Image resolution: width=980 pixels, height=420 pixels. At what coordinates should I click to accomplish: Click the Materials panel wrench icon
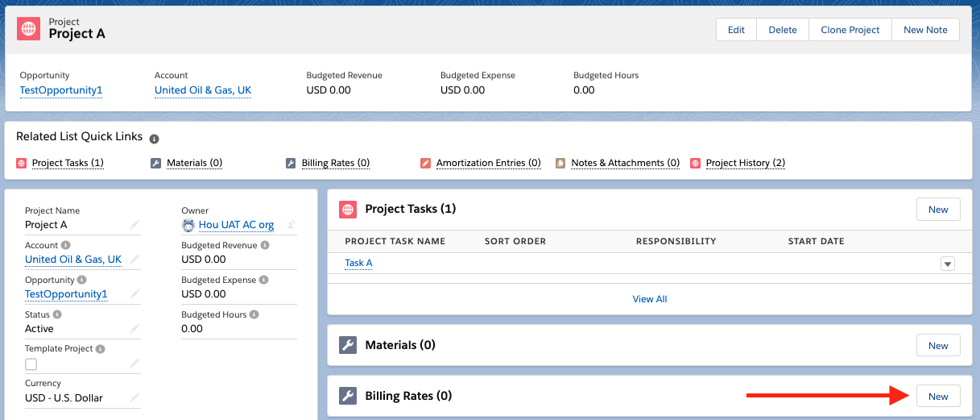tap(348, 345)
